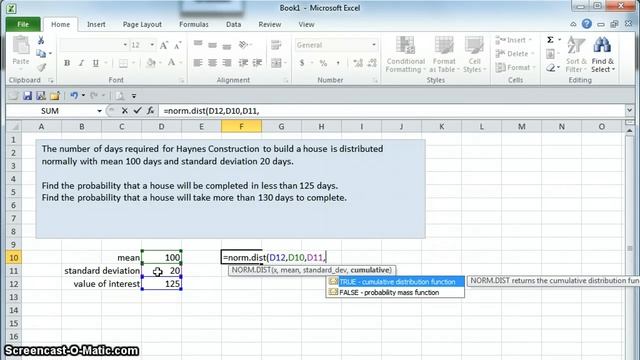Viewport: 640px width, 360px height.
Task: Switch to the Formulas tab
Action: tap(194, 24)
